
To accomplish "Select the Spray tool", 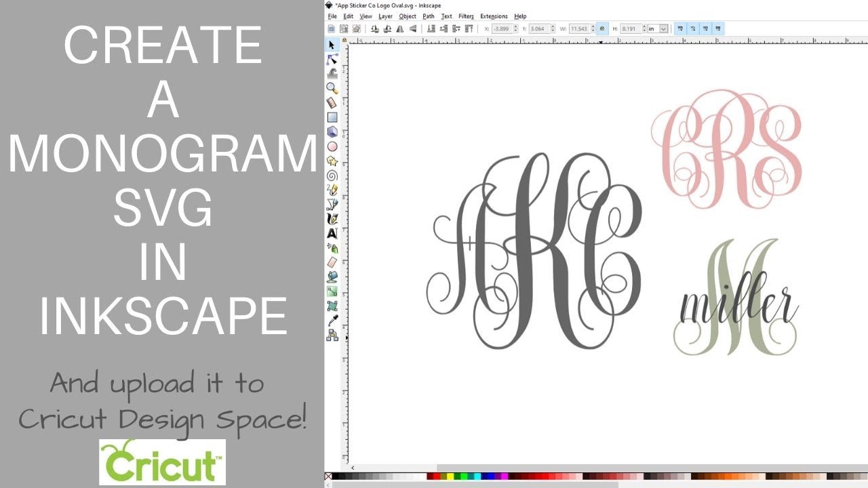I will (x=332, y=248).
